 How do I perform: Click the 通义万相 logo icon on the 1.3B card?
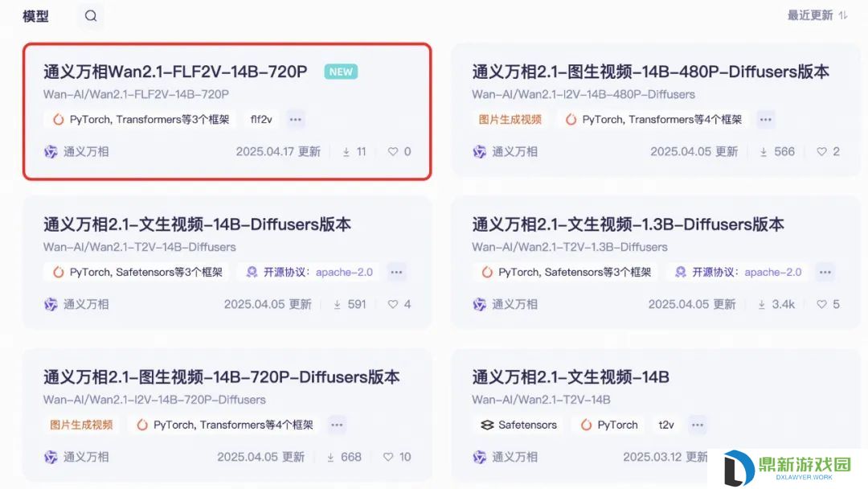(x=479, y=305)
